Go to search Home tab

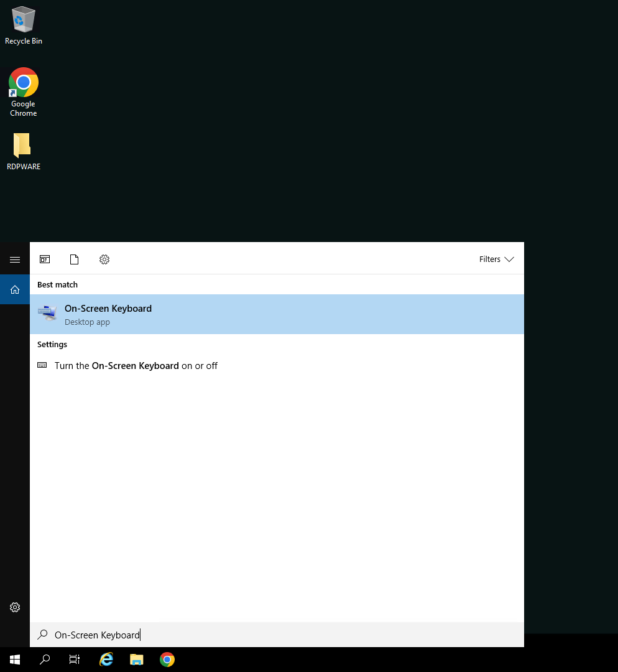tap(15, 290)
